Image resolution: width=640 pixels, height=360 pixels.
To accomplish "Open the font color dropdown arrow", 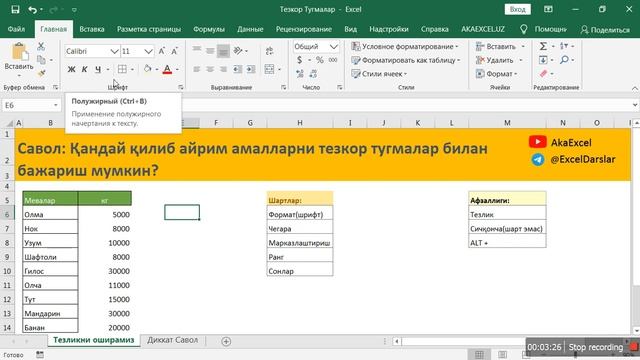I will coord(177,69).
